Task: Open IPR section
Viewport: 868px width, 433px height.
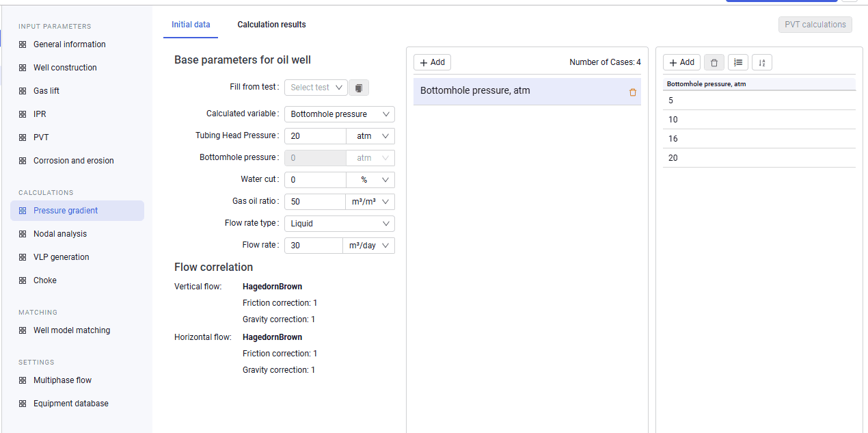Action: 40,114
